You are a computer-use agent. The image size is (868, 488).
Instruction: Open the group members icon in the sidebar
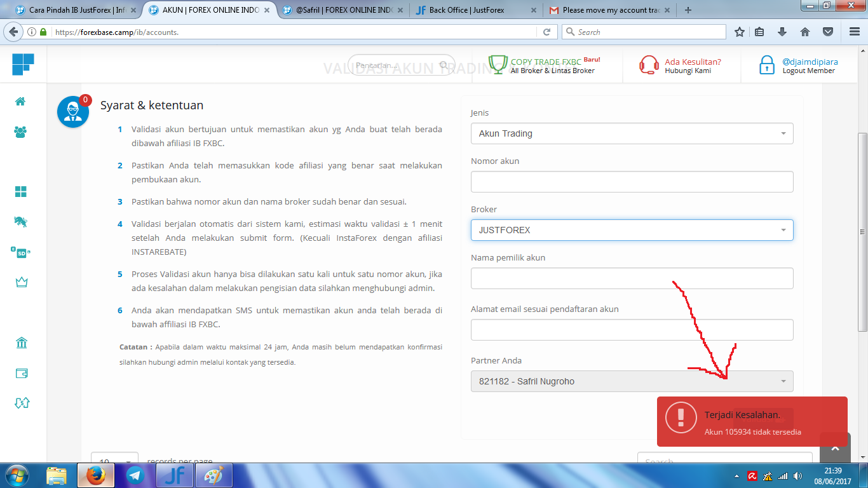20,132
